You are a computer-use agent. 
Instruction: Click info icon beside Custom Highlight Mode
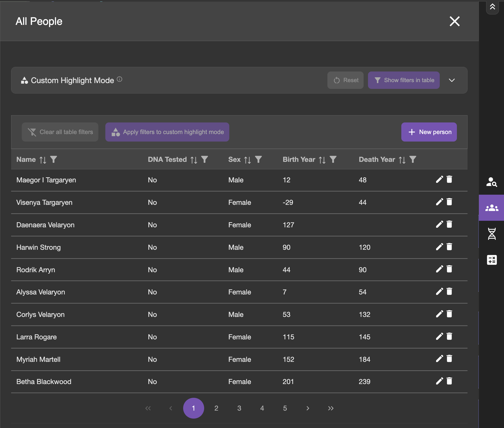tap(119, 79)
